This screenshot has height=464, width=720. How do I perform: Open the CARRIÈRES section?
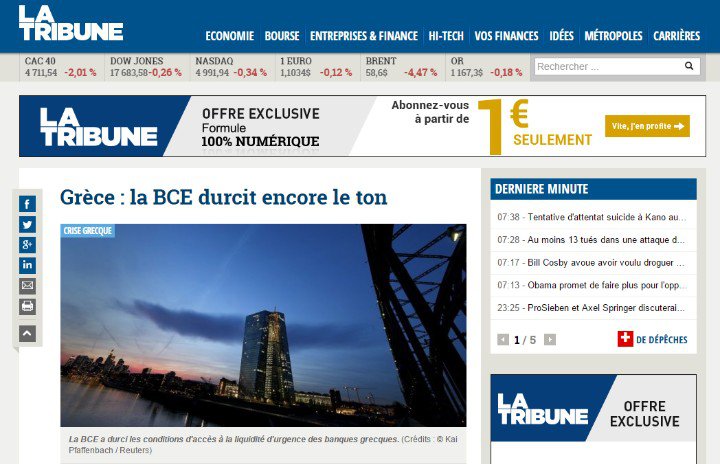pyautogui.click(x=676, y=36)
